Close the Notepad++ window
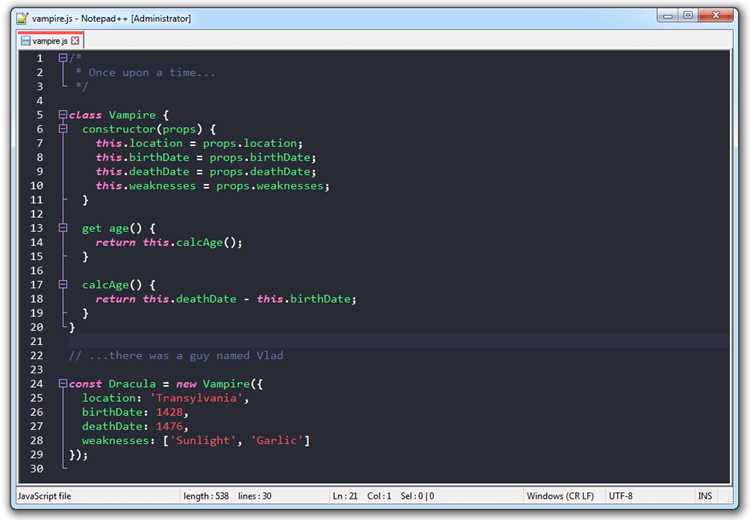This screenshot has width=750, height=520. click(716, 16)
